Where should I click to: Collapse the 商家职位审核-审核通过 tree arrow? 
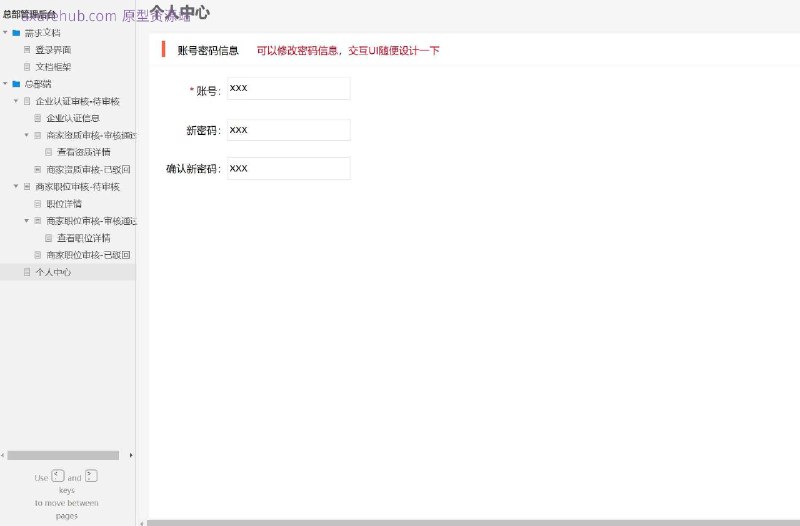[x=27, y=221]
